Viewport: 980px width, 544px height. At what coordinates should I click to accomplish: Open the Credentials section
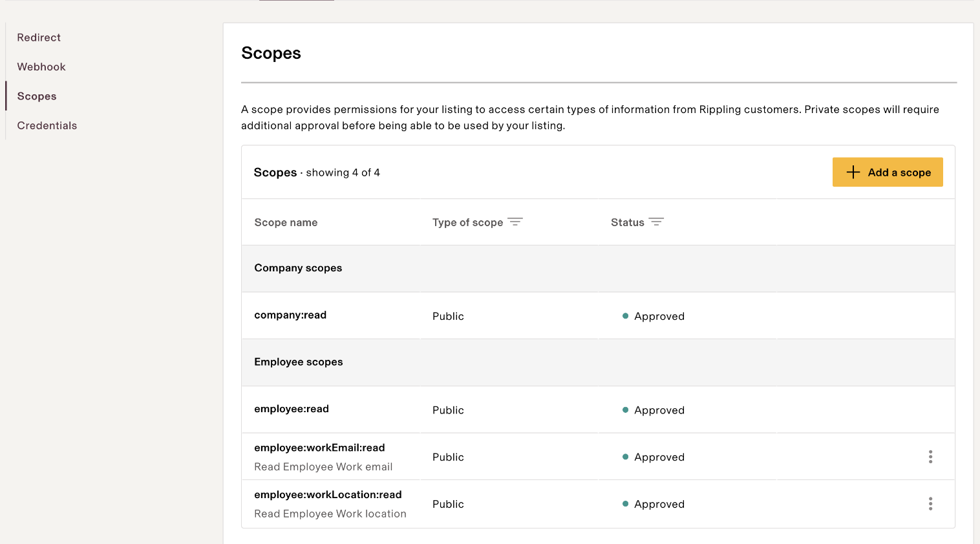(x=47, y=125)
